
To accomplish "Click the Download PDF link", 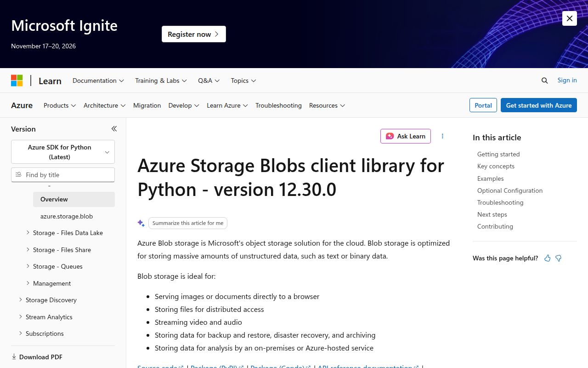I will [37, 357].
